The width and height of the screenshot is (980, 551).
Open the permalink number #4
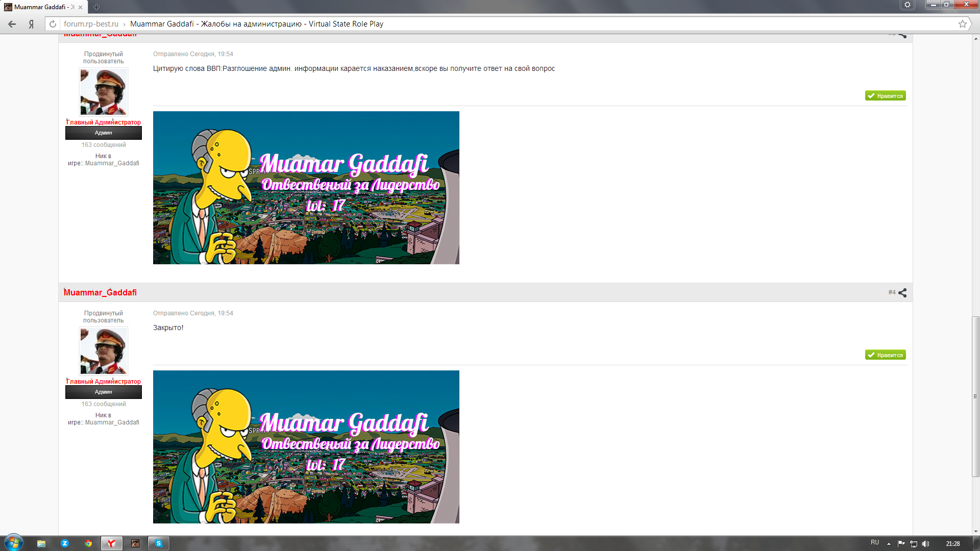[x=892, y=292]
